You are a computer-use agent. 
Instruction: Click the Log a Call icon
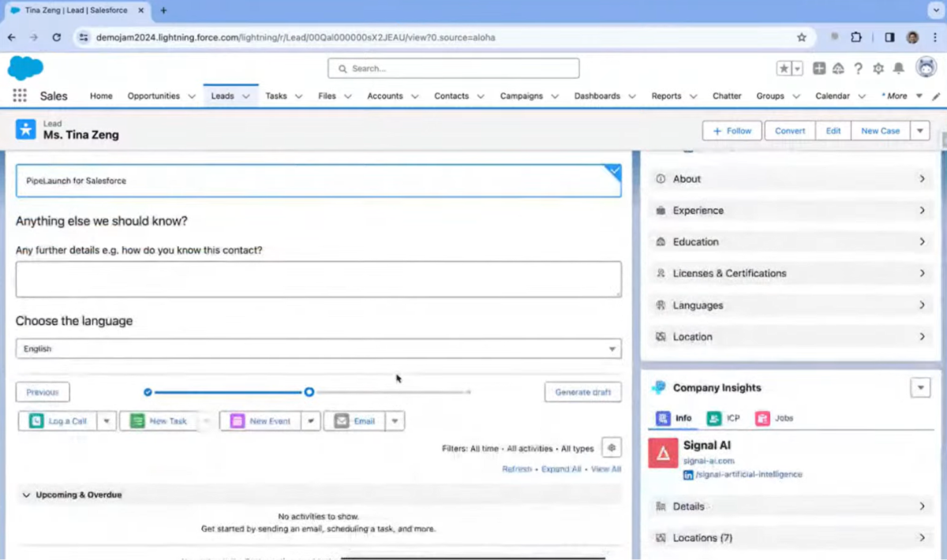click(36, 421)
